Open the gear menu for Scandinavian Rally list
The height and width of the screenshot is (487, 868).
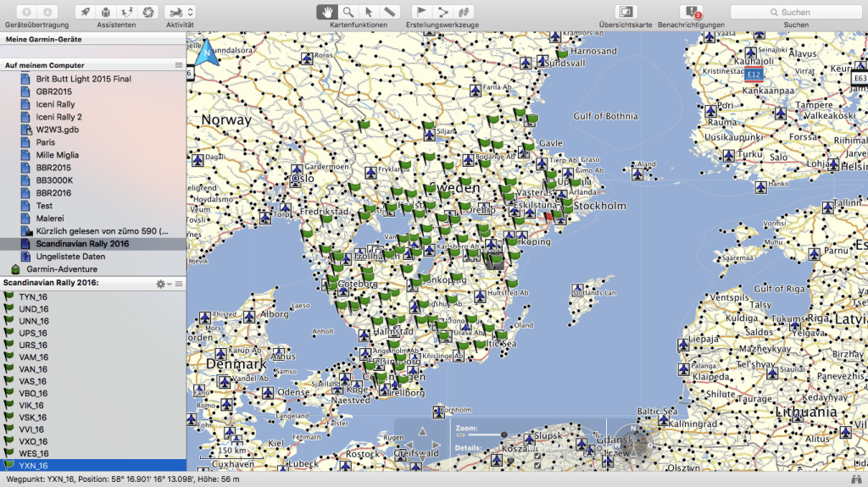162,283
